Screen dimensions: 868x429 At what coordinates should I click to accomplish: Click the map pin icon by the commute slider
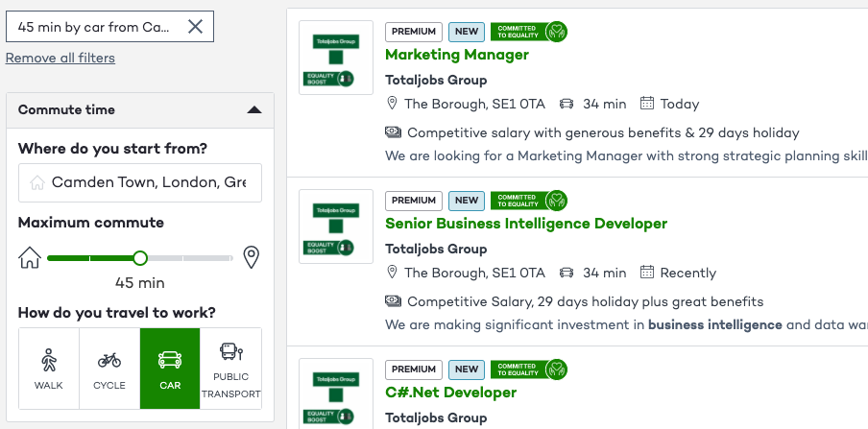252,257
